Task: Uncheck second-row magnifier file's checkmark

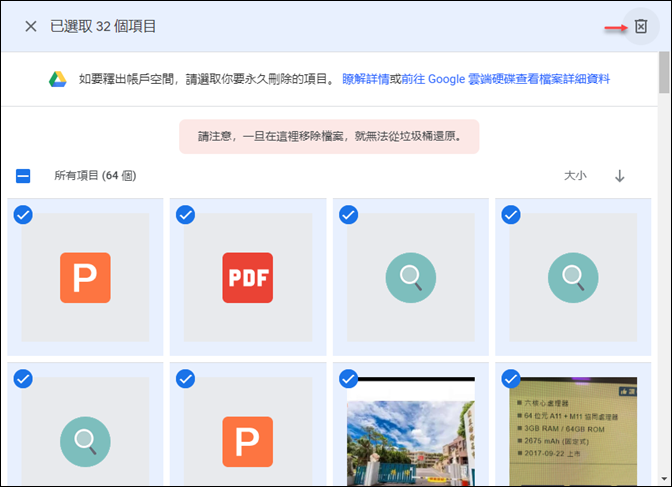Action: pyautogui.click(x=23, y=379)
